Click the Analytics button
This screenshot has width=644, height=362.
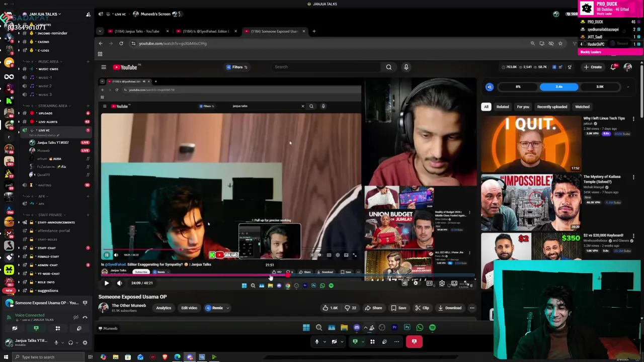tap(164, 308)
